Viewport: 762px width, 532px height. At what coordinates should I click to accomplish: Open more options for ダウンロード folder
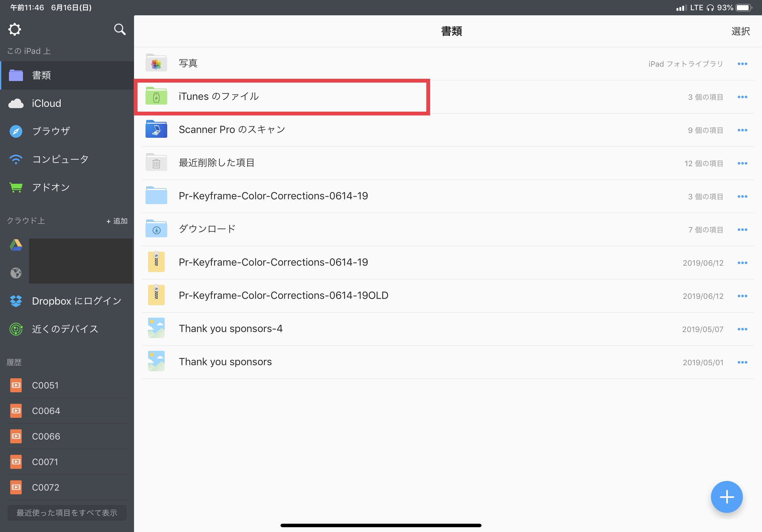click(742, 230)
